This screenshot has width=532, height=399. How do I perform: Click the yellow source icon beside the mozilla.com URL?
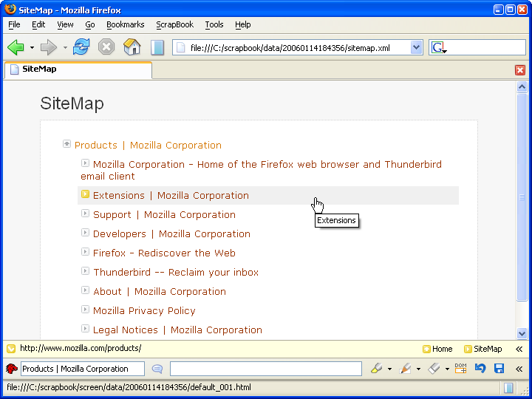click(11, 349)
